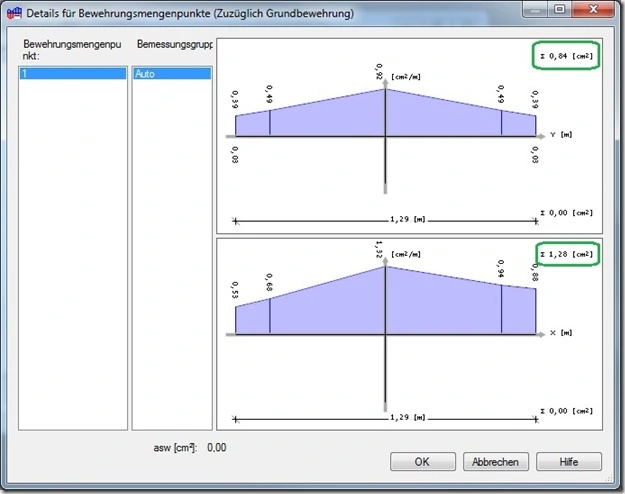Close the dialog with the red X
This screenshot has height=494, width=625.
[593, 9]
